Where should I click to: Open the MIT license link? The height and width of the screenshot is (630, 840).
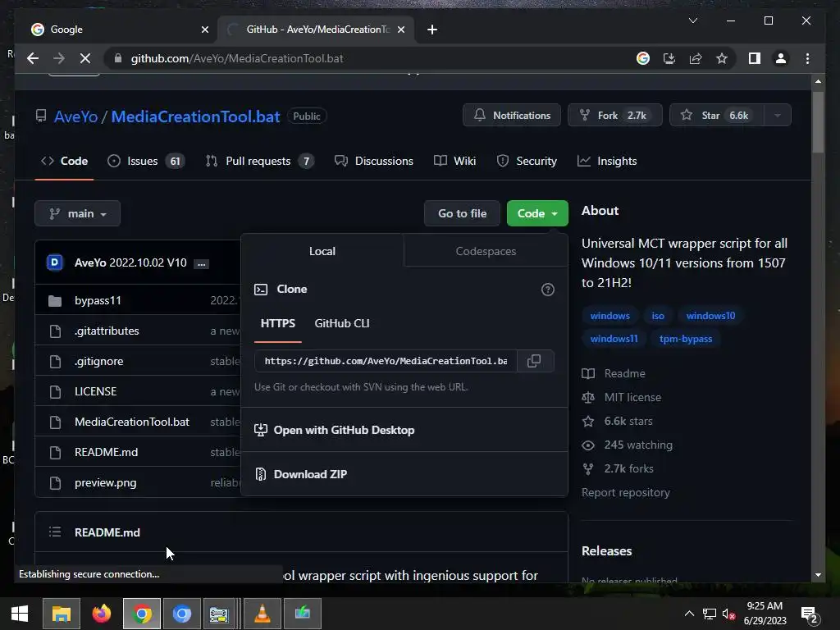pyautogui.click(x=632, y=398)
